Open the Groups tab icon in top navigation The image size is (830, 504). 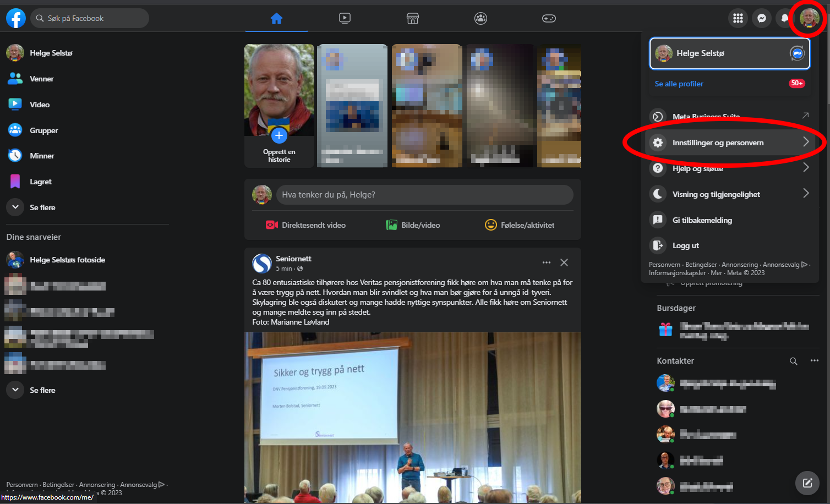(480, 18)
